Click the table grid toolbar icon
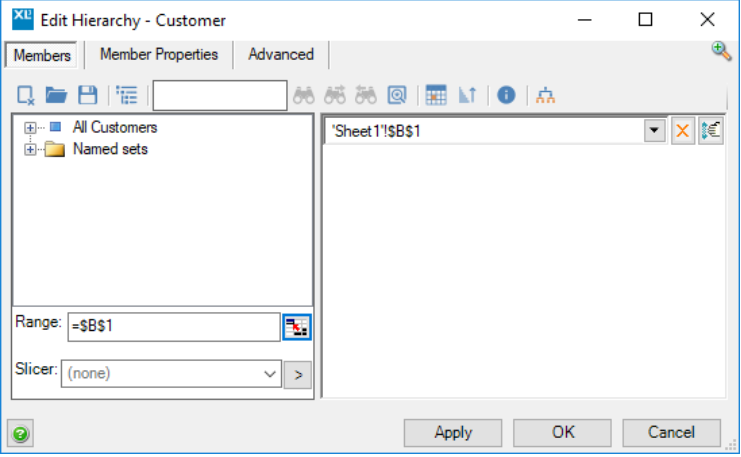Viewport: 741px width, 457px height. pyautogui.click(x=436, y=95)
